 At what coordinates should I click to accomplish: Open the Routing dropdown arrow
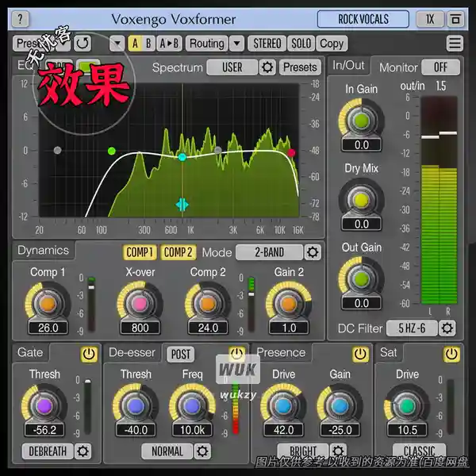237,44
